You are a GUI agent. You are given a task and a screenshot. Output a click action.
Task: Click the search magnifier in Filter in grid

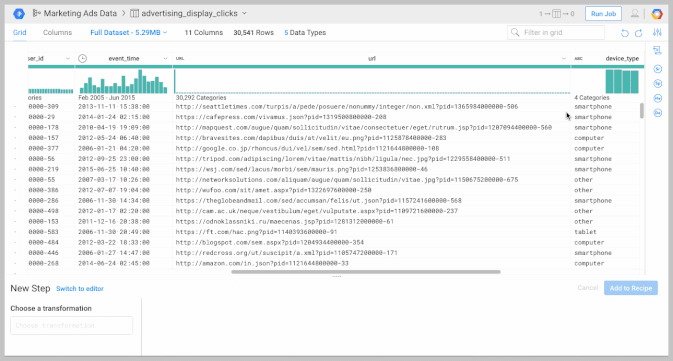point(515,33)
